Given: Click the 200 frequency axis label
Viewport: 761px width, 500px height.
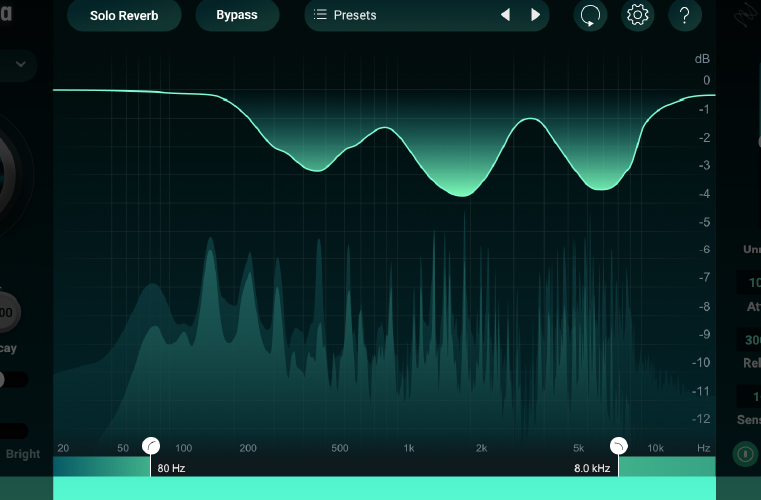Looking at the screenshot, I should (x=248, y=448).
